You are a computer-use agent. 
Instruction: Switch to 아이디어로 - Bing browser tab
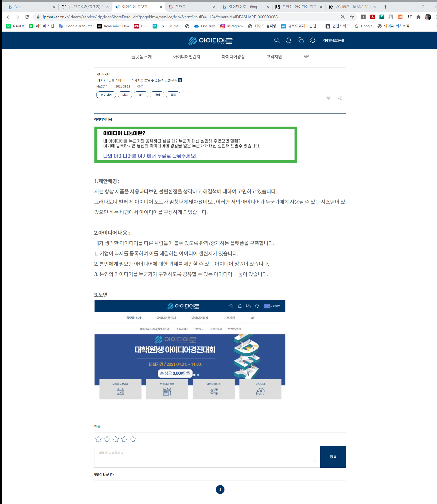pos(245,7)
